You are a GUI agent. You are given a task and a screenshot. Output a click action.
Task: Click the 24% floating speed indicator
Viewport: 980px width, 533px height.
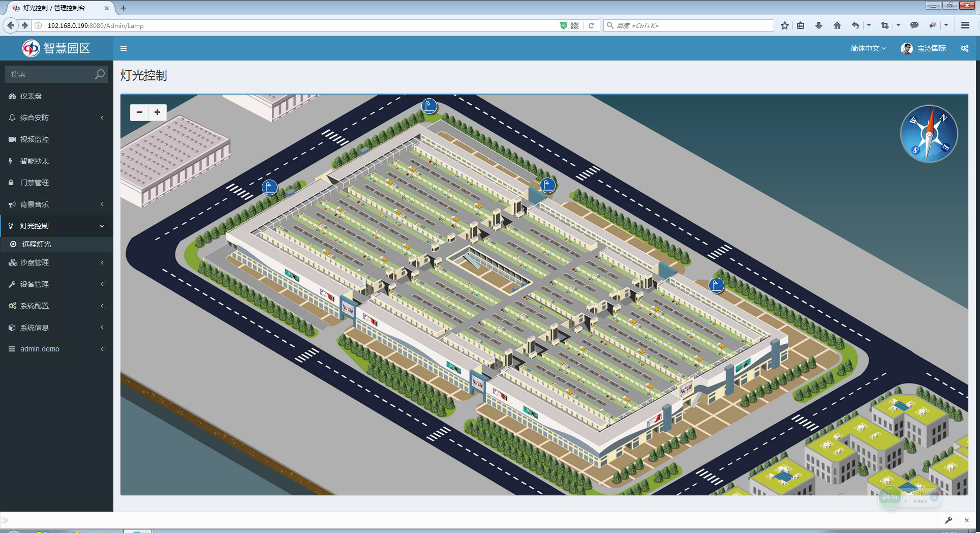point(890,497)
